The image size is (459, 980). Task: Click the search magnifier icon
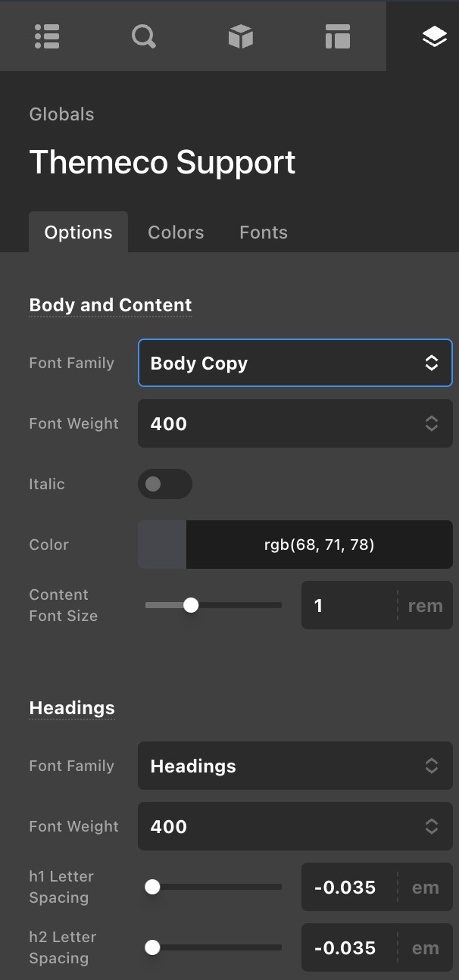(x=144, y=36)
